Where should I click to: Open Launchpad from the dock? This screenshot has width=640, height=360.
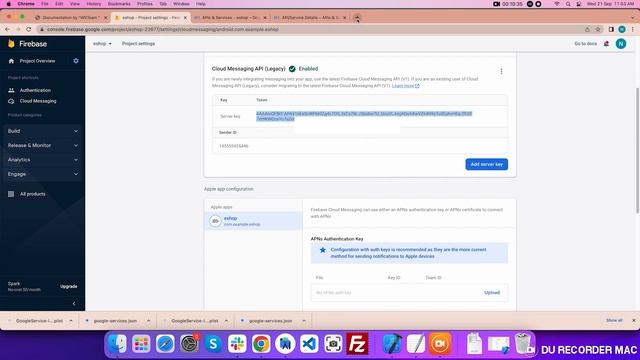click(141, 344)
